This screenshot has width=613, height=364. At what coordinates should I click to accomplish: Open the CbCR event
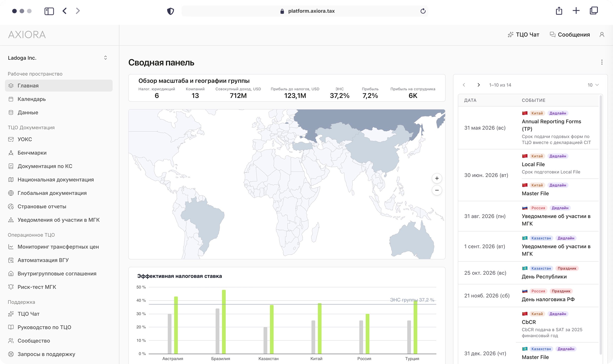tap(529, 322)
